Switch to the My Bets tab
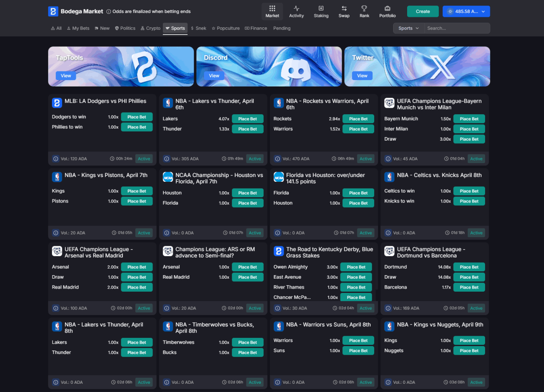 (x=78, y=28)
